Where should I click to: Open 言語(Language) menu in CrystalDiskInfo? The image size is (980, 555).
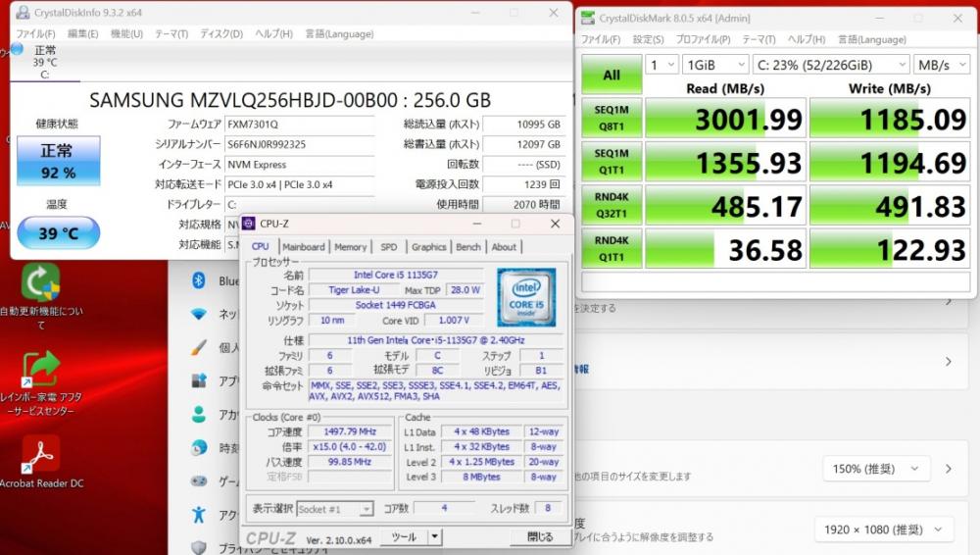click(x=339, y=33)
